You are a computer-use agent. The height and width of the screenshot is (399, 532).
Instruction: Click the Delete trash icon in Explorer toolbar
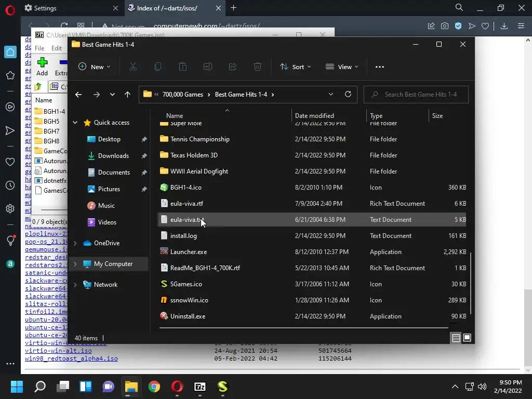[258, 67]
